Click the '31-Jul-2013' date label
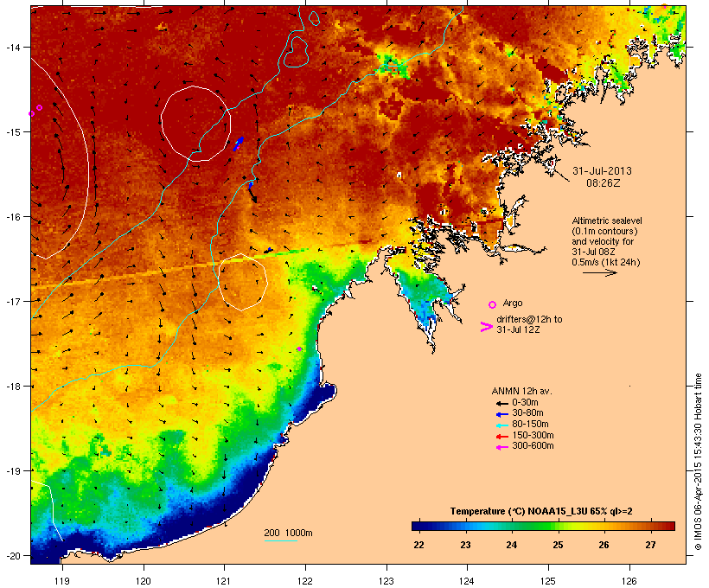 tap(602, 171)
